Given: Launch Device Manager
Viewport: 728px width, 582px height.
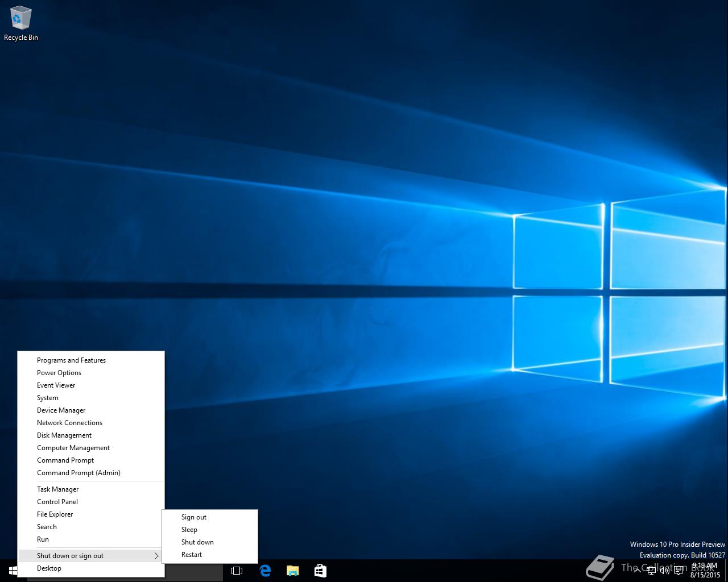Looking at the screenshot, I should pos(91,410).
